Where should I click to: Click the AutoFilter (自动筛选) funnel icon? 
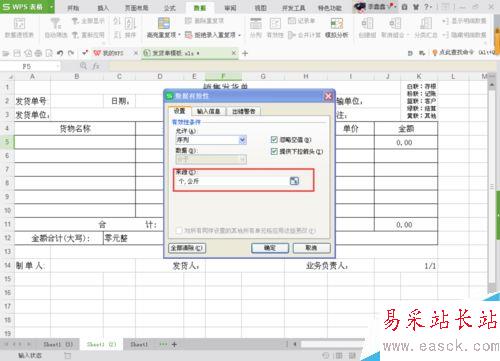[x=55, y=23]
